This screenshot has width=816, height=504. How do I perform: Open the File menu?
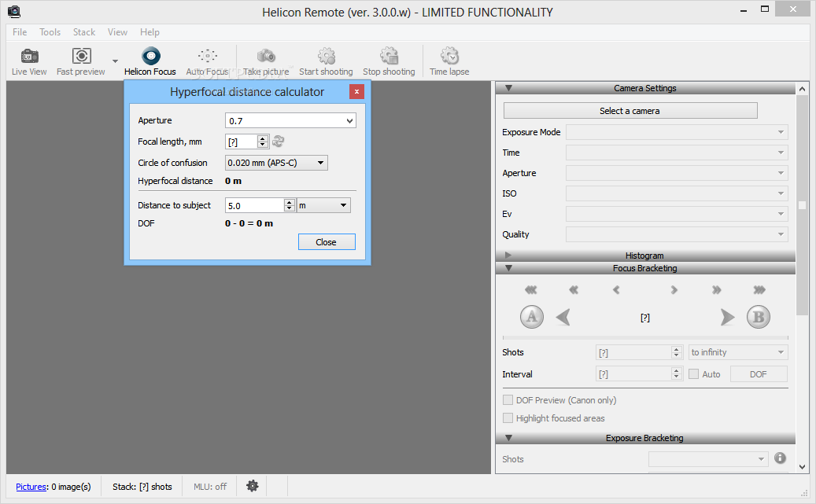click(20, 32)
